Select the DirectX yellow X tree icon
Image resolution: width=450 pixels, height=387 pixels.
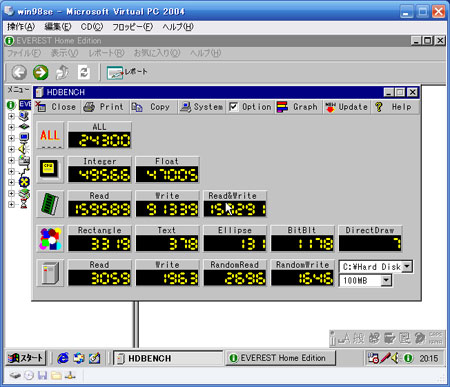pos(24,182)
